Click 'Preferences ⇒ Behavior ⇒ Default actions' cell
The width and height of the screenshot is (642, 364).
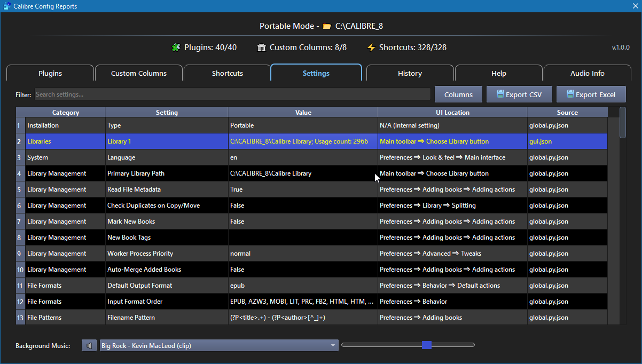click(x=452, y=286)
